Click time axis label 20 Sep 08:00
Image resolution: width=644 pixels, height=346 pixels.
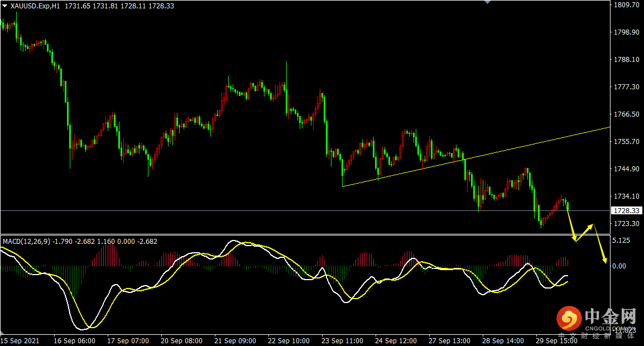tap(181, 340)
